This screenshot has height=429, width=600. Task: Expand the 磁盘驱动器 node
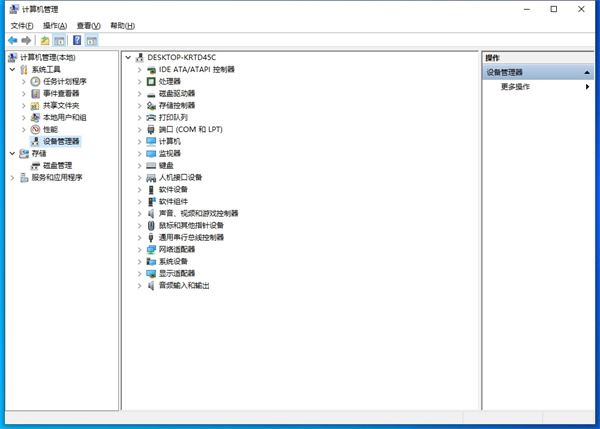[139, 93]
